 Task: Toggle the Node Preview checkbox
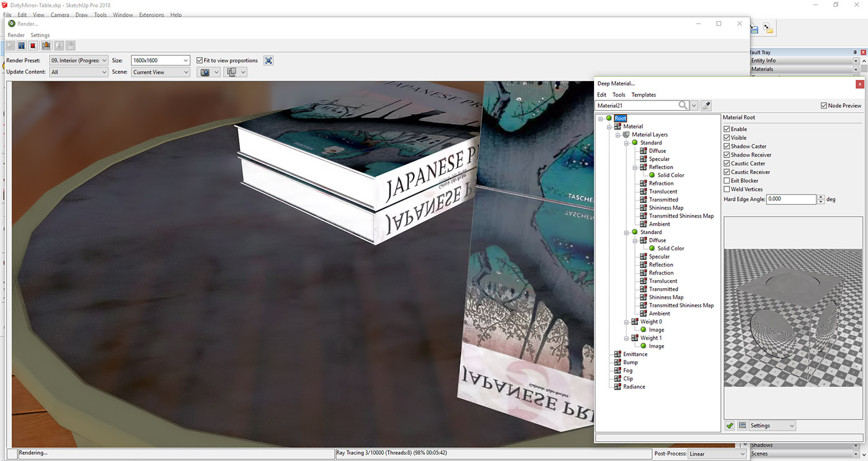coord(824,106)
